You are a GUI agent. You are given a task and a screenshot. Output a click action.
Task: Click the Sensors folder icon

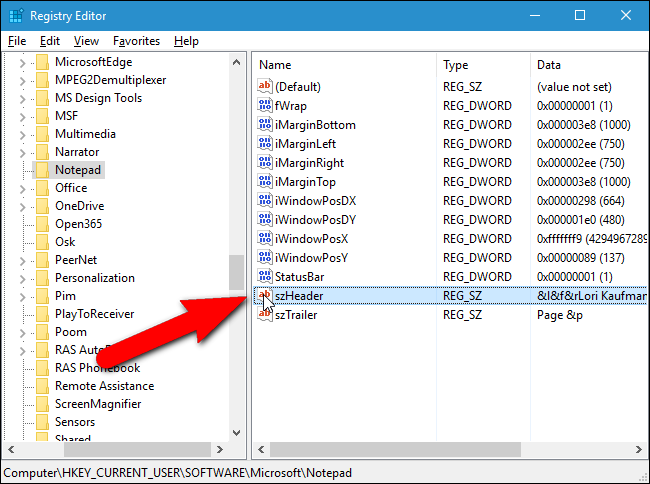[42, 422]
